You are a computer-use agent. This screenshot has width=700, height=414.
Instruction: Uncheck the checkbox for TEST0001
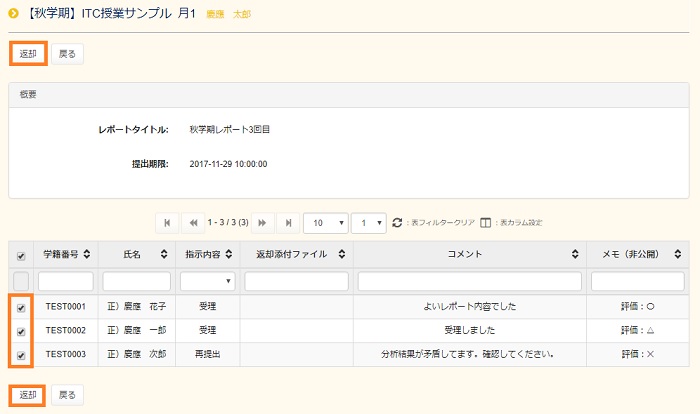click(x=21, y=308)
